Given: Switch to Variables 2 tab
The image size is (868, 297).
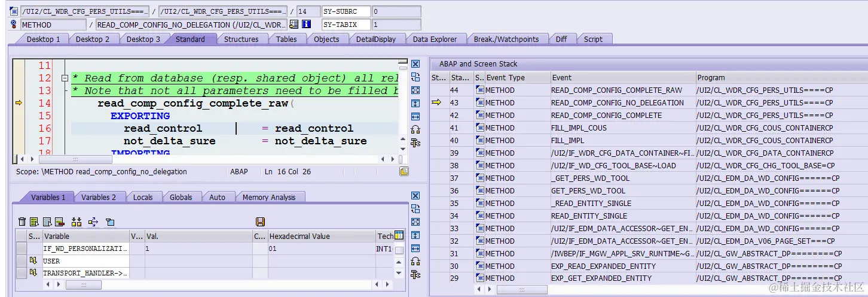Looking at the screenshot, I should 99,197.
